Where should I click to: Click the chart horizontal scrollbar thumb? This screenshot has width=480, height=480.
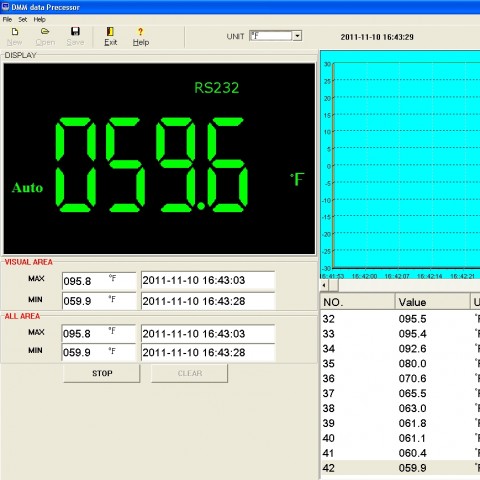point(334,285)
